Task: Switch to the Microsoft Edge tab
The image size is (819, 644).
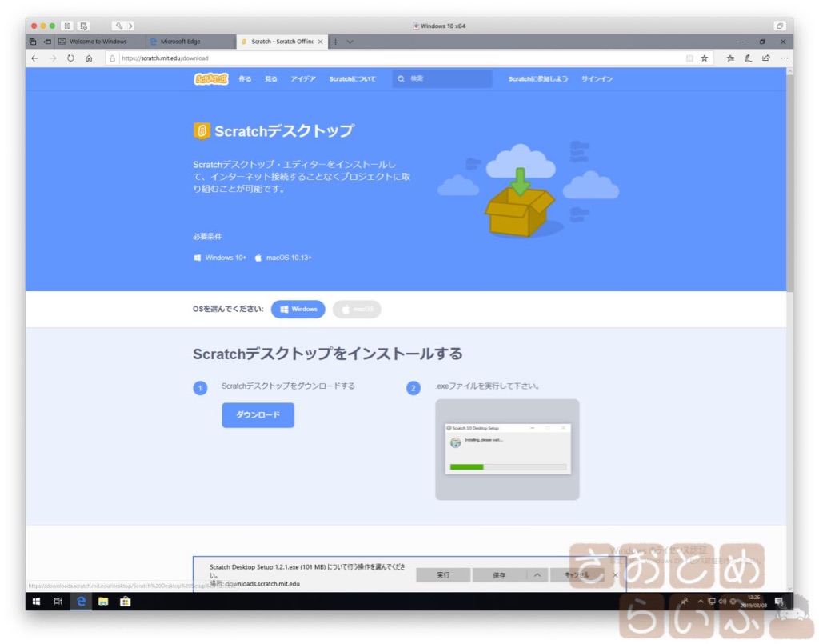Action: 190,42
